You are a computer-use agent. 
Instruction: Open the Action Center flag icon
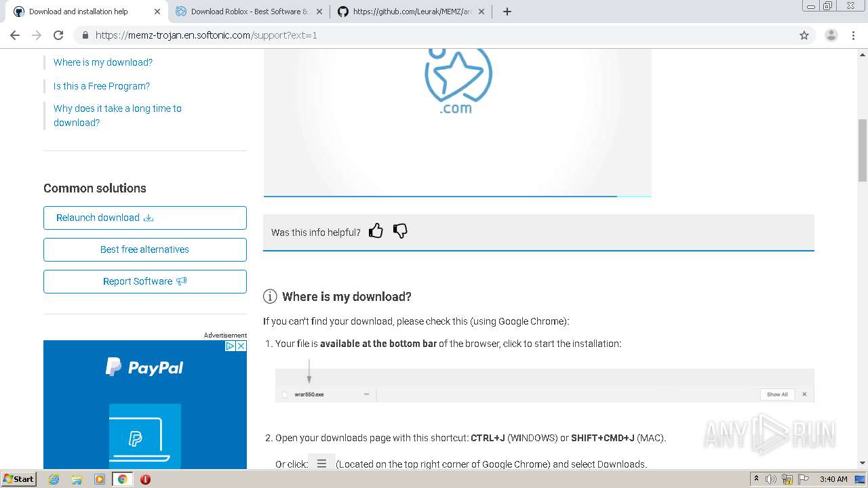[x=802, y=479]
